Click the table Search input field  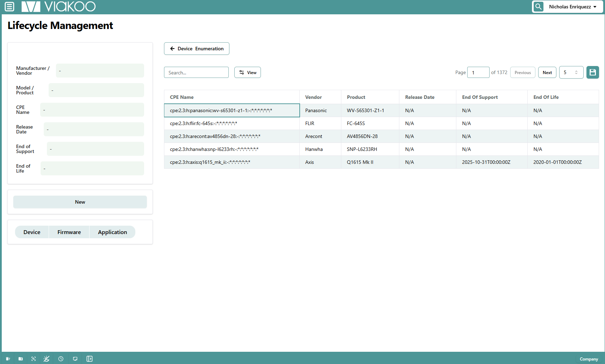coord(196,72)
